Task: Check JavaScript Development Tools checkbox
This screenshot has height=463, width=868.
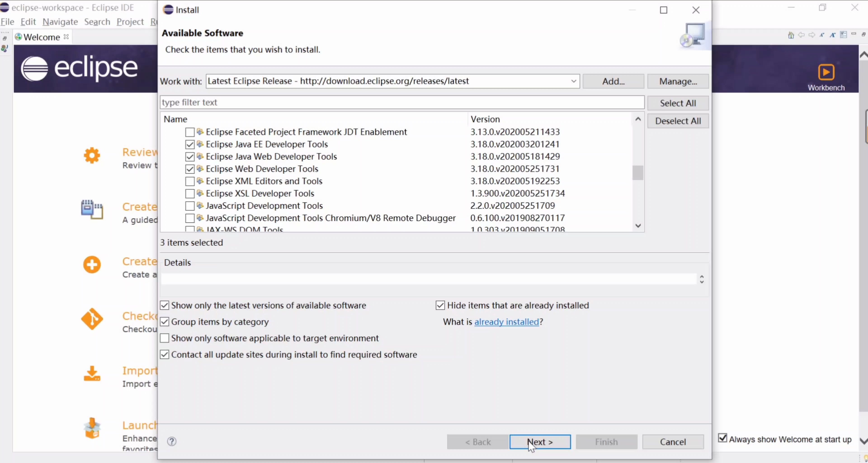Action: [190, 206]
